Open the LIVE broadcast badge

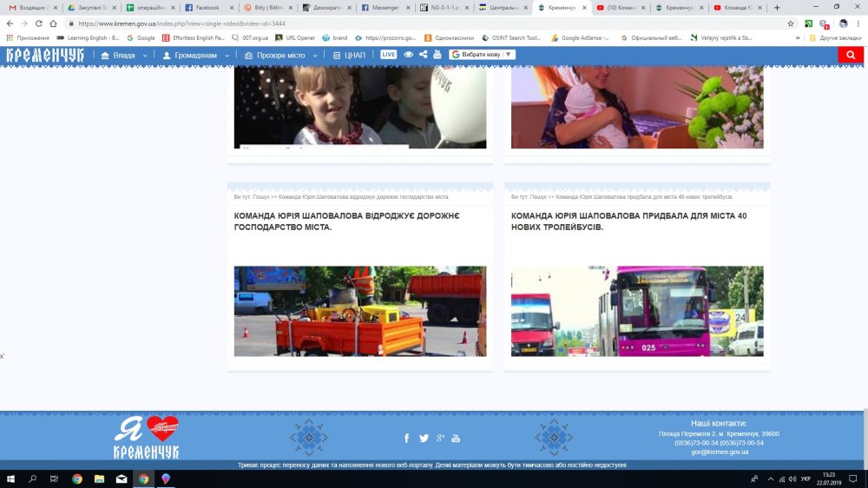(388, 55)
